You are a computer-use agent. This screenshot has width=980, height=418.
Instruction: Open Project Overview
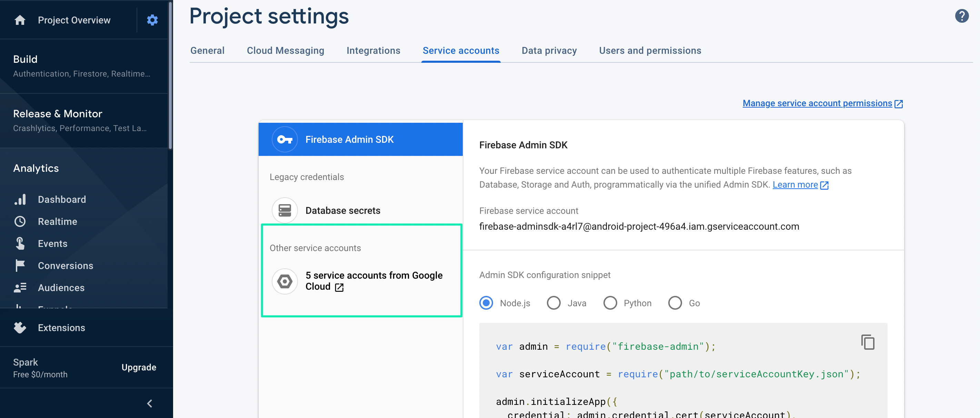coord(74,20)
